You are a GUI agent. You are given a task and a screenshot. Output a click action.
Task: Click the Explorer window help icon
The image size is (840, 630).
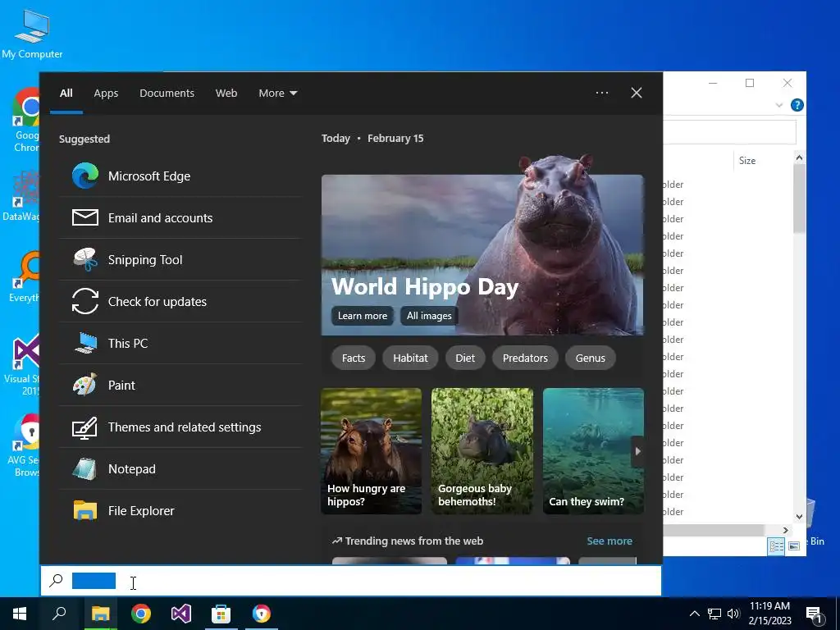pyautogui.click(x=797, y=105)
